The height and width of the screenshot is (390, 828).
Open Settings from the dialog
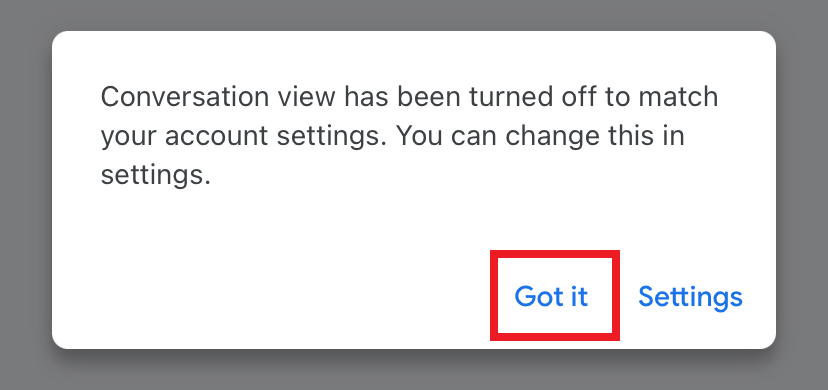click(x=690, y=296)
